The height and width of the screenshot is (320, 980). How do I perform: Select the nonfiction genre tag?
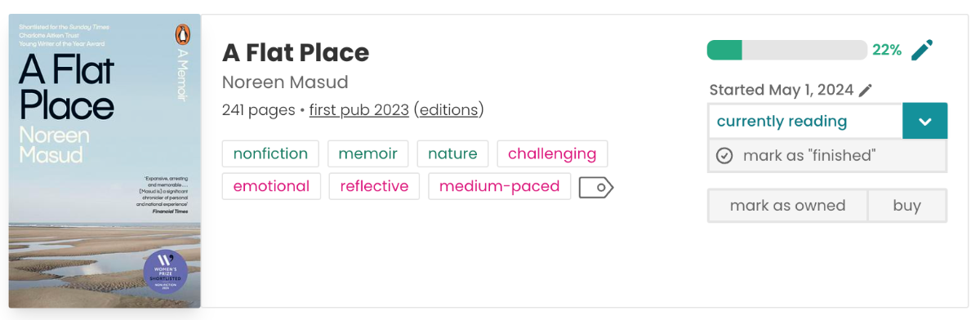coord(270,153)
